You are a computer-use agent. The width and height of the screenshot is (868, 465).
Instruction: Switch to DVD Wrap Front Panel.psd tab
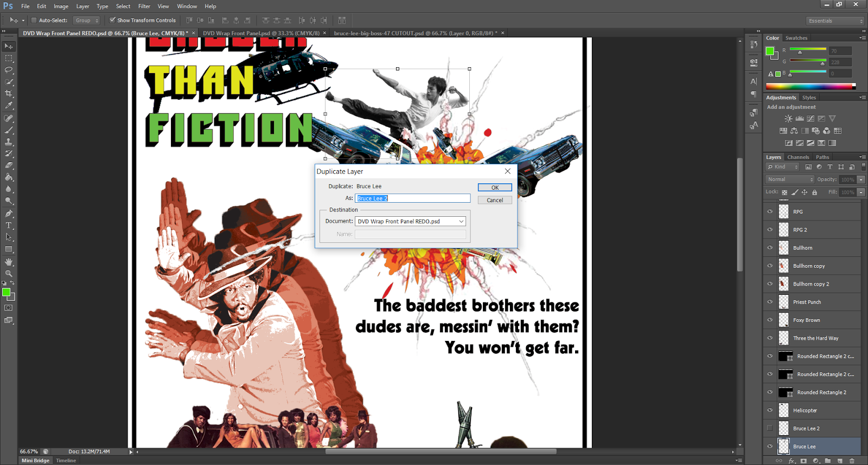261,33
